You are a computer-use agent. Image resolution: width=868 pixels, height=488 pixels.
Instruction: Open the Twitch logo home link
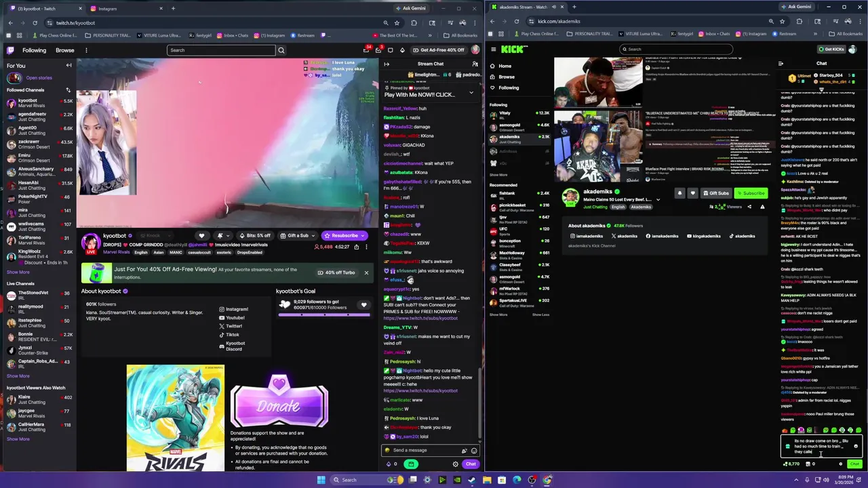point(10,50)
